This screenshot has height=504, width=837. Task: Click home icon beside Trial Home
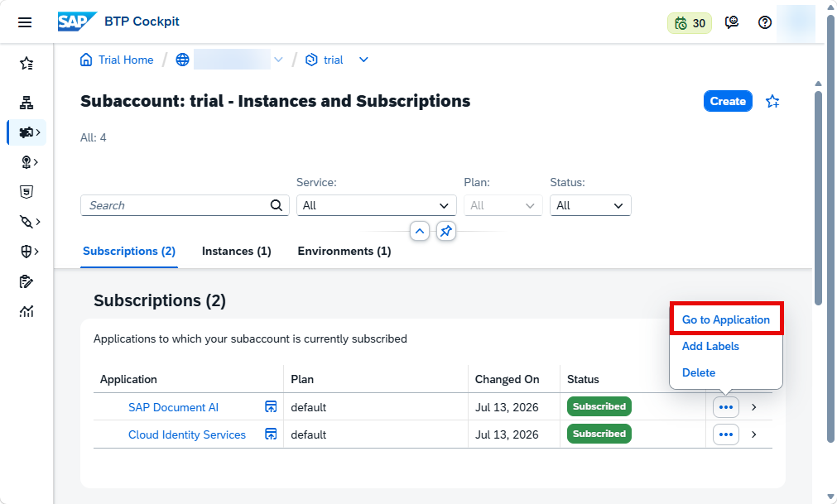click(86, 60)
